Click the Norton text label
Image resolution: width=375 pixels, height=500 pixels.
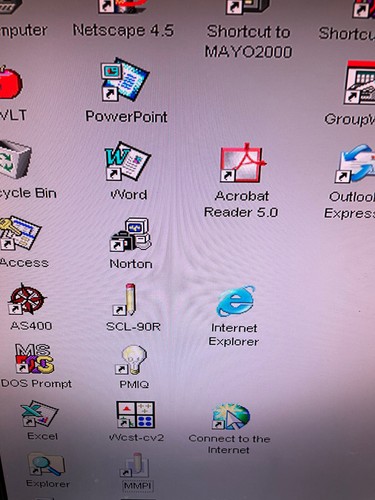pos(131,264)
